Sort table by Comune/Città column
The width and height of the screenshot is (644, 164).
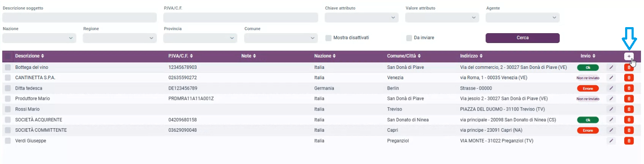[404, 56]
